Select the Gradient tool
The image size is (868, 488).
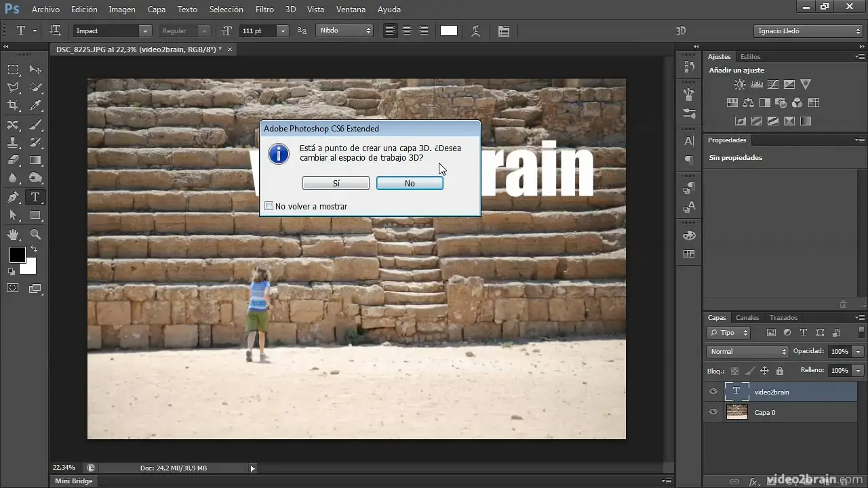[x=36, y=161]
